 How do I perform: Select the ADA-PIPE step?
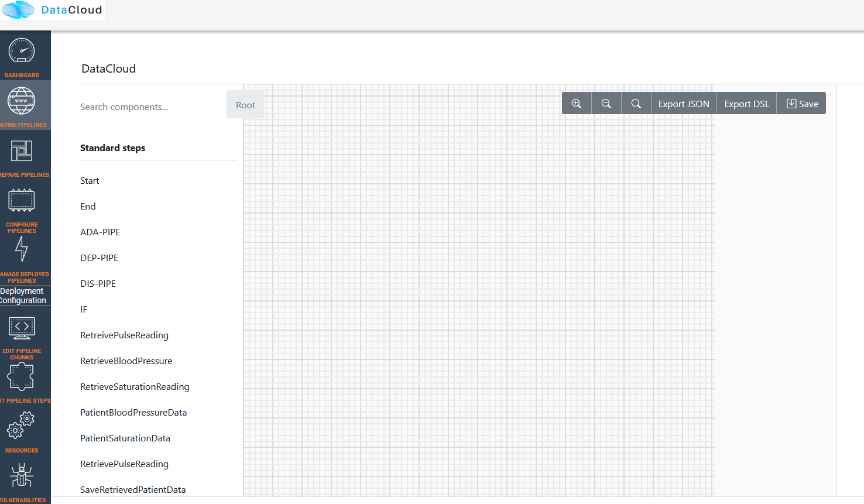[100, 232]
